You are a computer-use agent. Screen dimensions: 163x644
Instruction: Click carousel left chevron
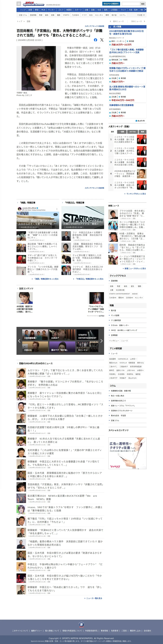tap(19, 341)
